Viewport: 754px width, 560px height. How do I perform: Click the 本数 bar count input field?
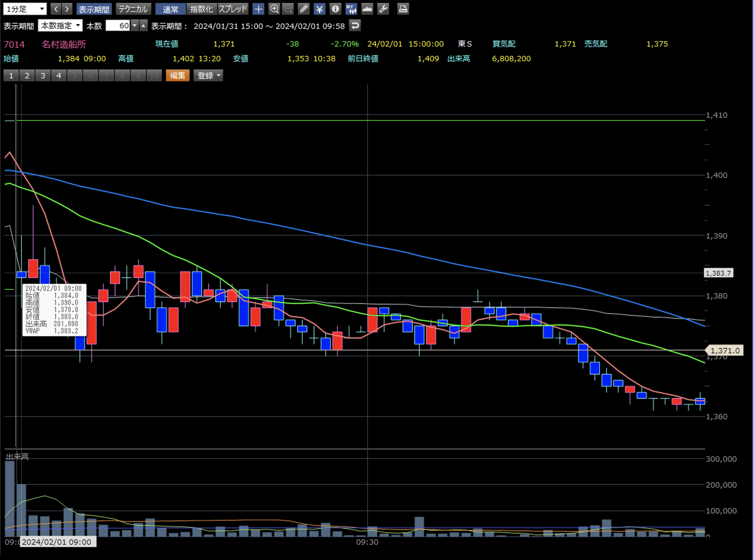click(x=118, y=26)
